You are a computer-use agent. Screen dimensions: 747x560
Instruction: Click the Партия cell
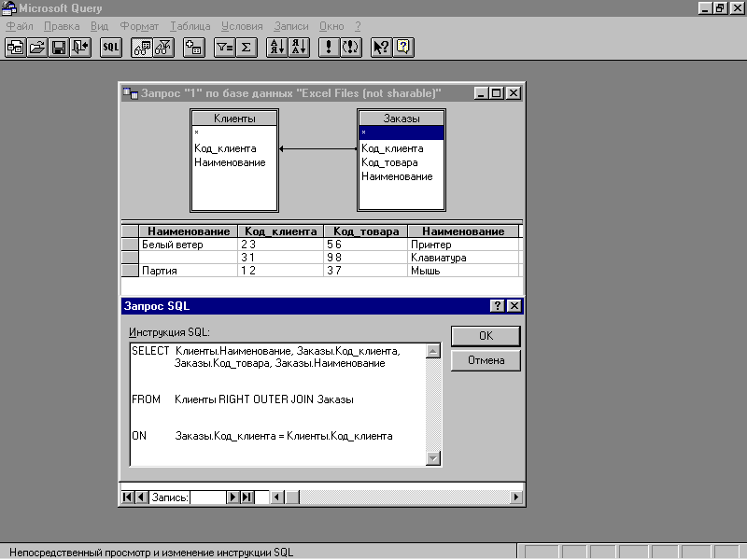coord(189,271)
